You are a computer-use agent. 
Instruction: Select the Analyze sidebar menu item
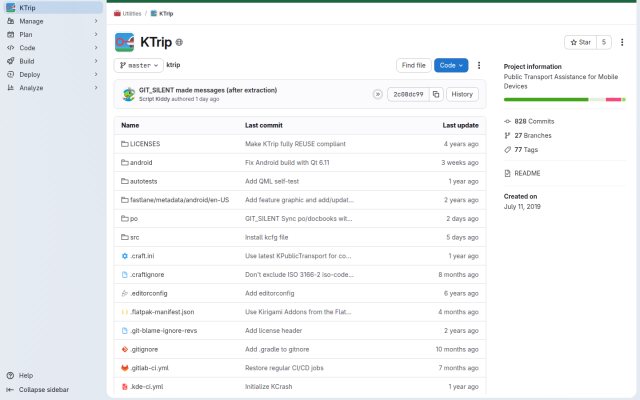click(52, 88)
